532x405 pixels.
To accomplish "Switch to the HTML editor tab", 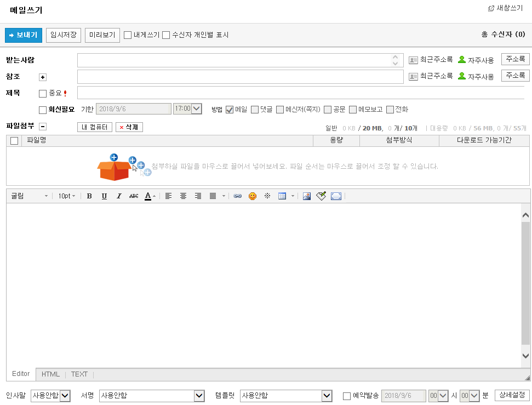I will click(50, 374).
